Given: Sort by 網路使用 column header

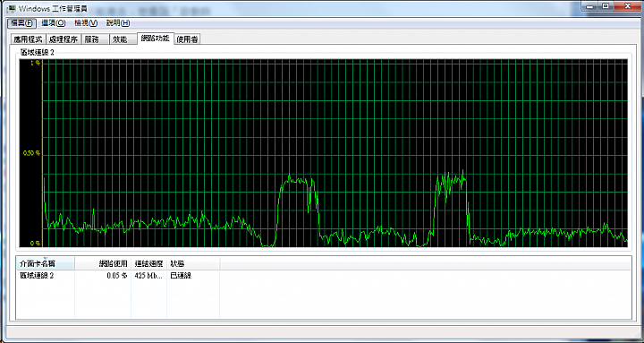Looking at the screenshot, I should pos(103,263).
